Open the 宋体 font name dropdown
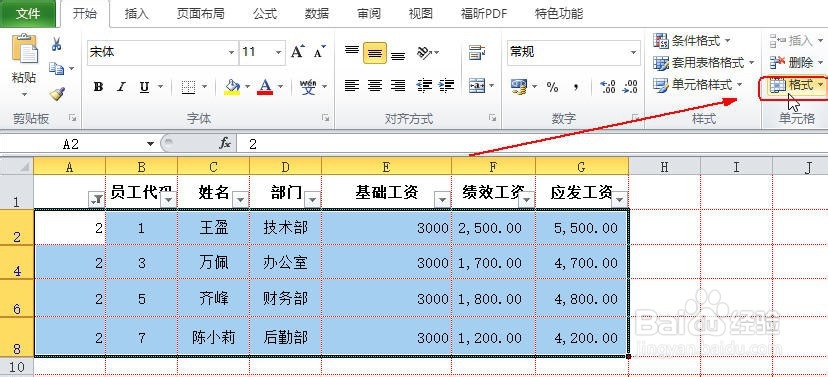Viewport: 828px width, 377px height. tap(231, 52)
